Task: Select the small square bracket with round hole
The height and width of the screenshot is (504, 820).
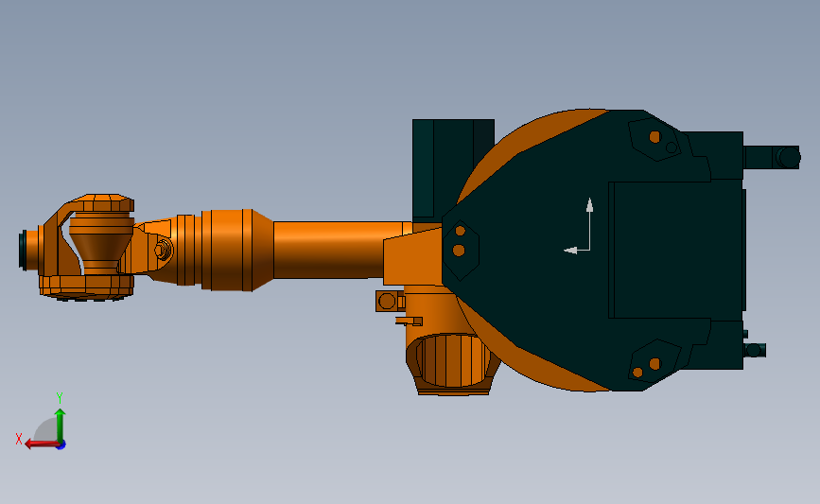Action: pyautogui.click(x=388, y=301)
